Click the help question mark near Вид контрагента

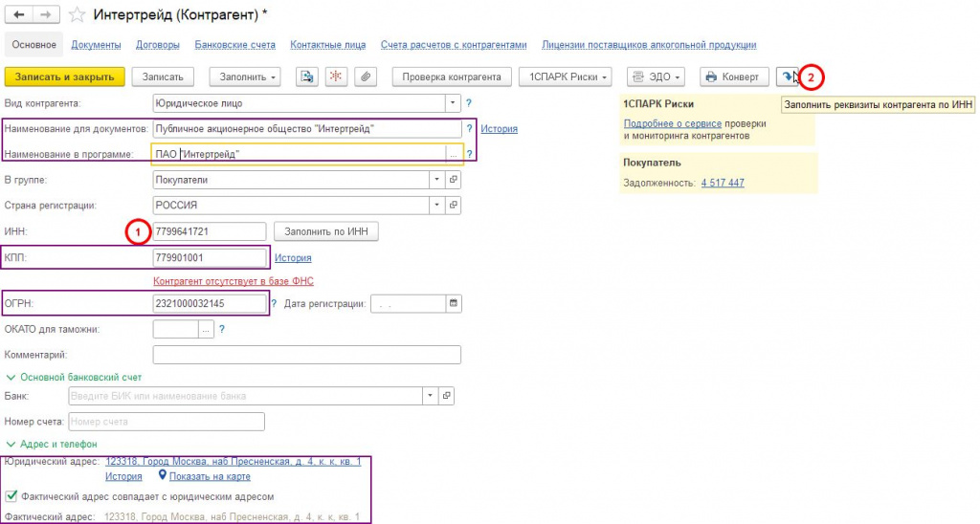tap(469, 102)
